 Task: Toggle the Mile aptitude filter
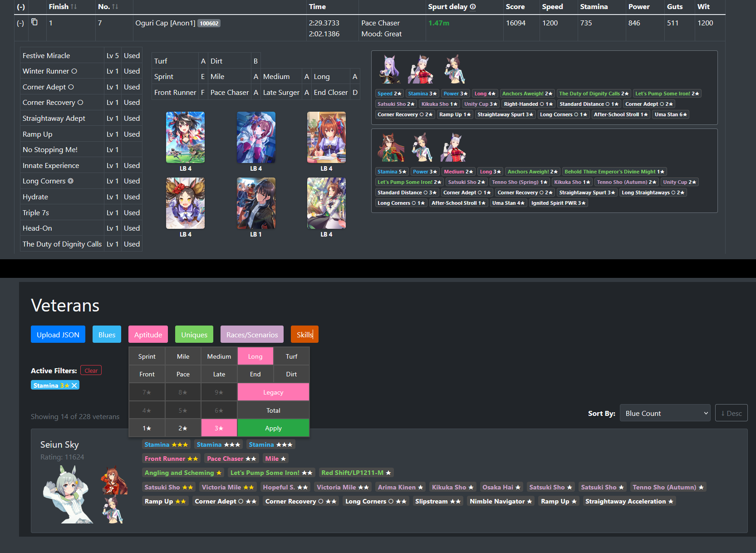click(183, 356)
